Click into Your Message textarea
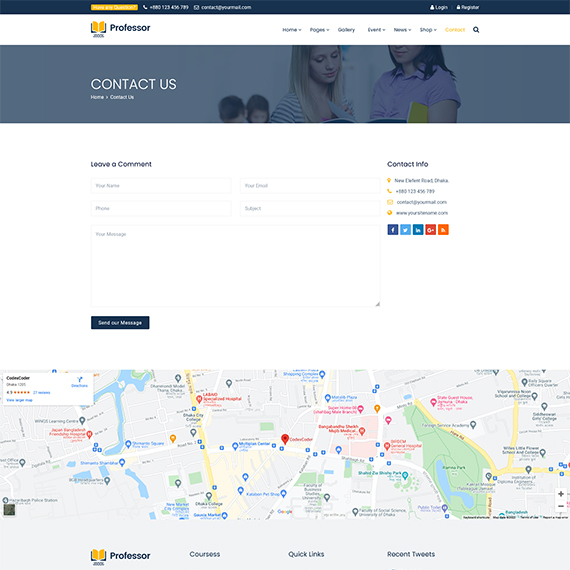The image size is (570, 570). coord(236,266)
